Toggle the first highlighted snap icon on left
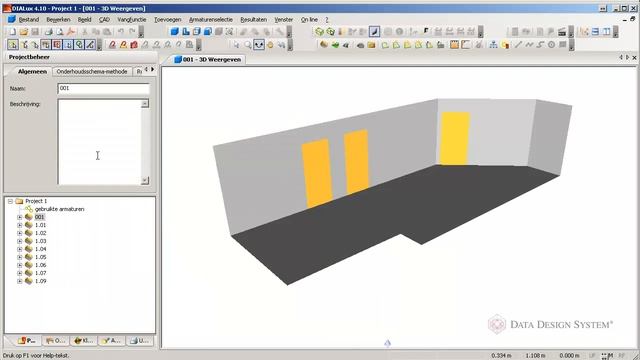The height and width of the screenshot is (360, 640). (13, 44)
